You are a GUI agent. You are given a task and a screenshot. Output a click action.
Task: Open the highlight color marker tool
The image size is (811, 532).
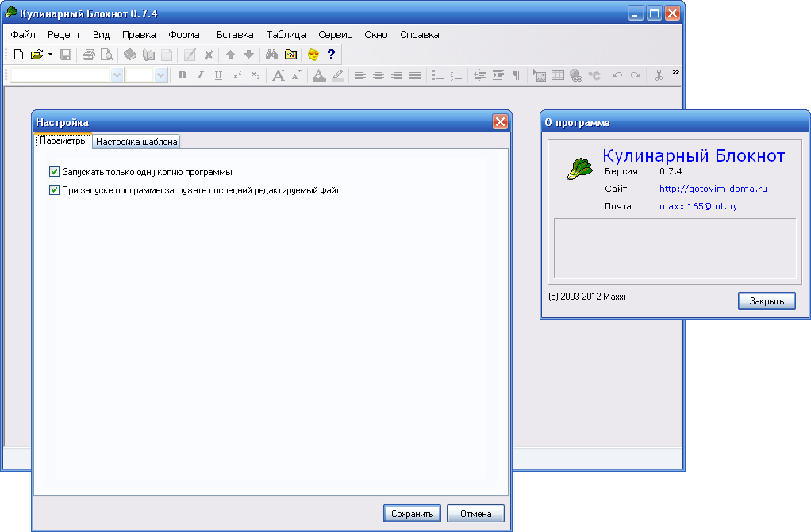(338, 75)
